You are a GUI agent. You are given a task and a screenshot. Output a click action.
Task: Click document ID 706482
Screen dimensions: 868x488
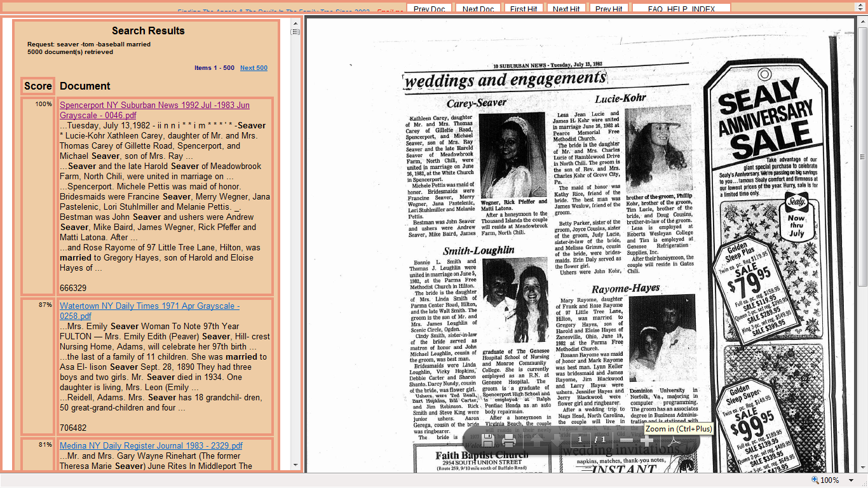point(73,428)
